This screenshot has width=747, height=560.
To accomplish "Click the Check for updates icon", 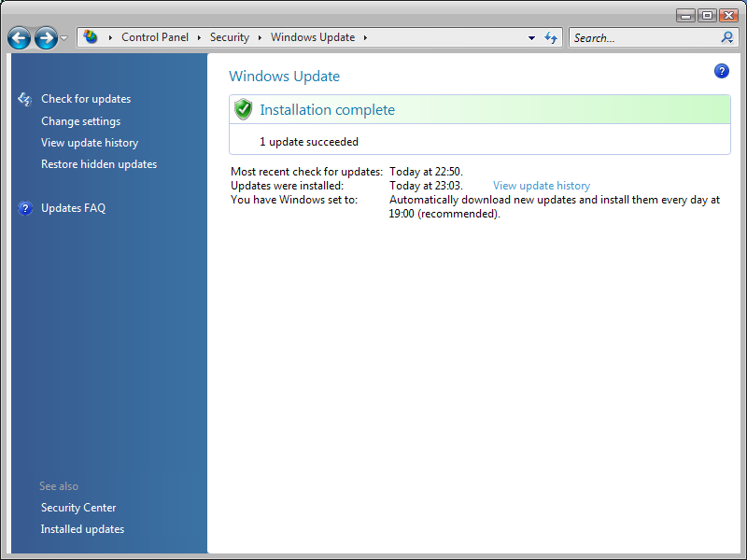I will pyautogui.click(x=25, y=99).
